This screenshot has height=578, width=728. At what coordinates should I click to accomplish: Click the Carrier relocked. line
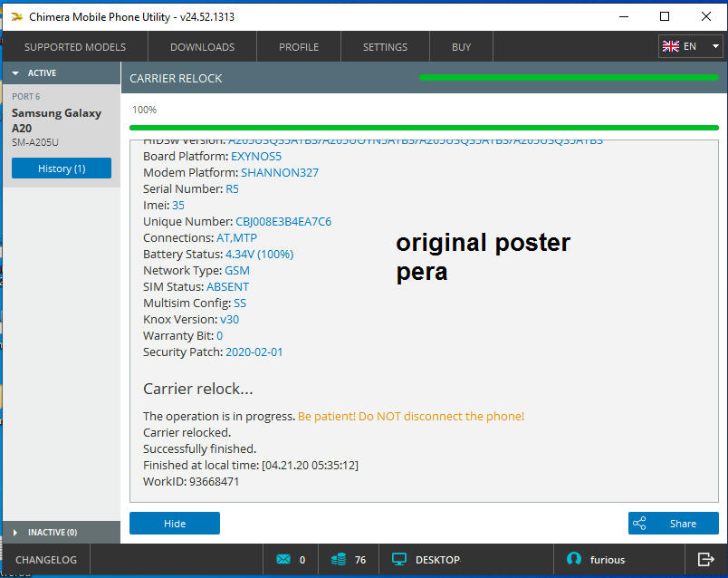187,432
